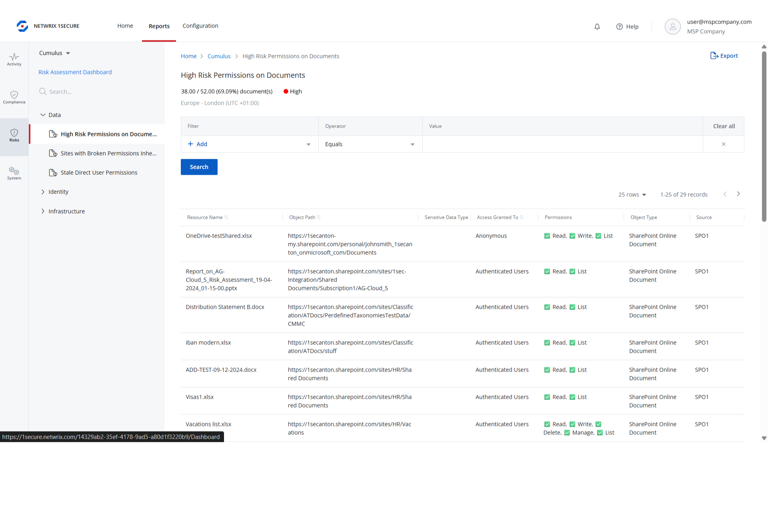Click the Permissions column header
This screenshot has height=532, width=768.
coord(558,217)
